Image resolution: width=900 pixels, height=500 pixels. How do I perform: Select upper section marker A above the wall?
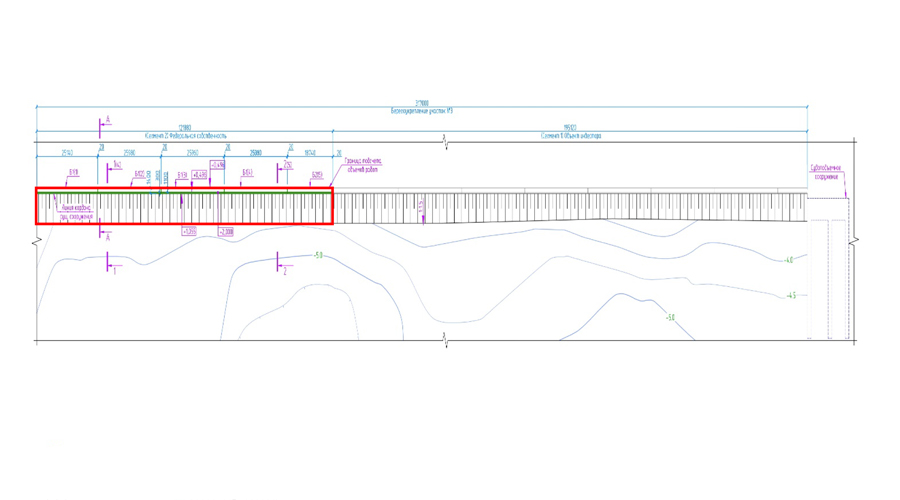[103, 125]
